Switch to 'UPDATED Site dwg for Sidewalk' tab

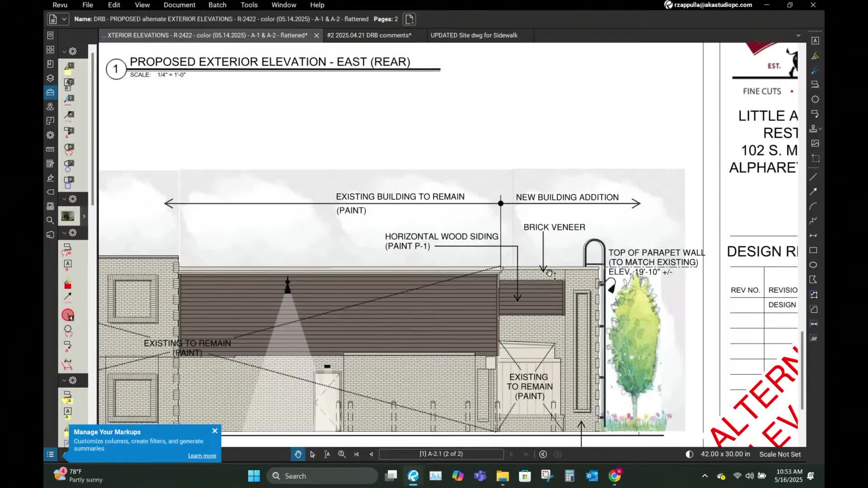coord(474,35)
